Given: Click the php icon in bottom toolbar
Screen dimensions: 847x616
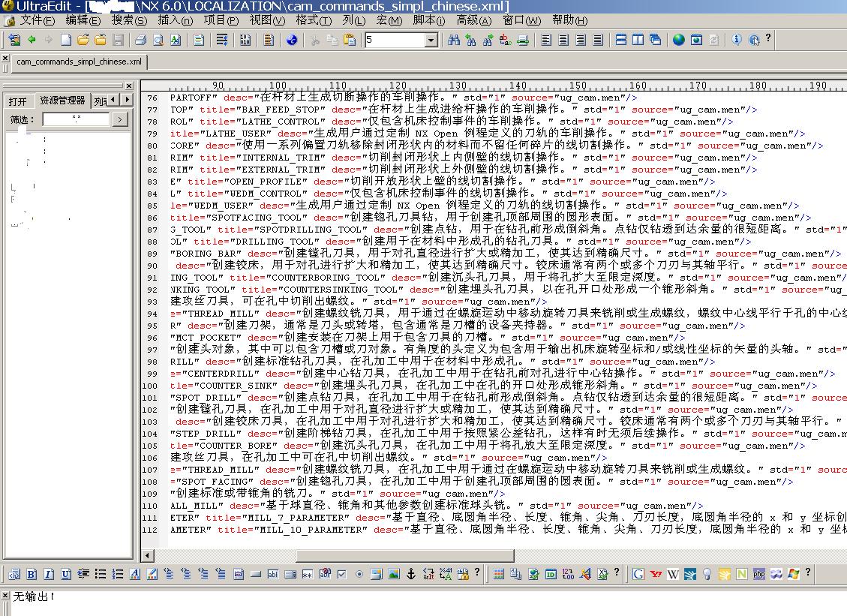Looking at the screenshot, I should 759,574.
